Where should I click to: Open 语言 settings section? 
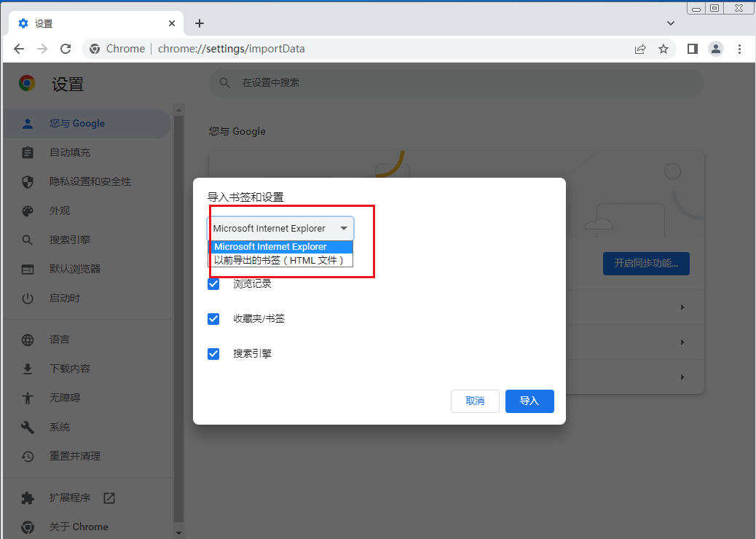(87, 339)
